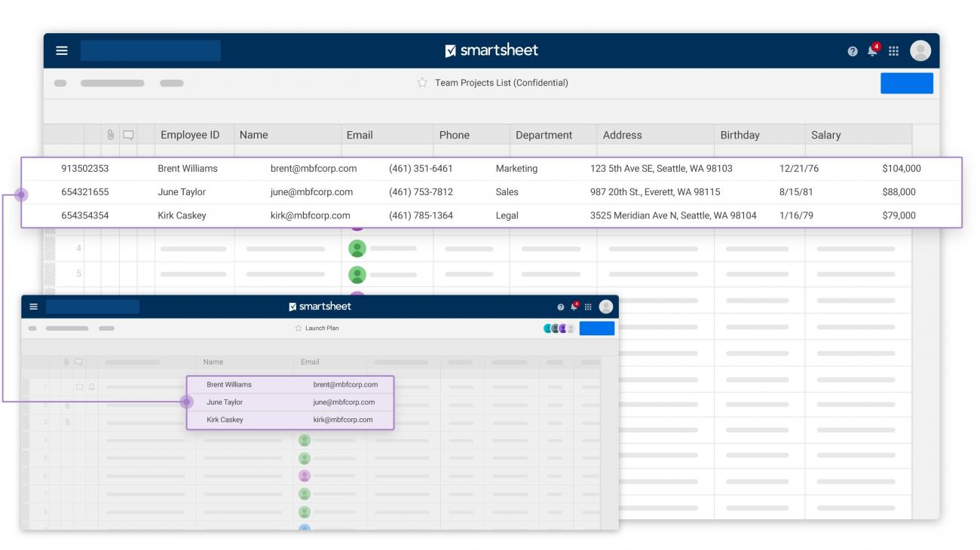Click the blue button in the top right
The height and width of the screenshot is (550, 980).
[x=907, y=83]
